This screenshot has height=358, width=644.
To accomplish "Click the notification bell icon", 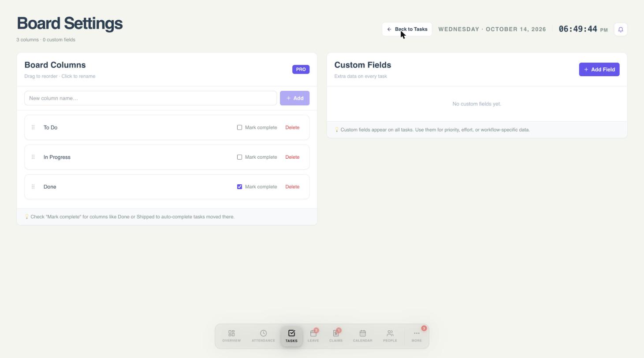I will 621,30.
